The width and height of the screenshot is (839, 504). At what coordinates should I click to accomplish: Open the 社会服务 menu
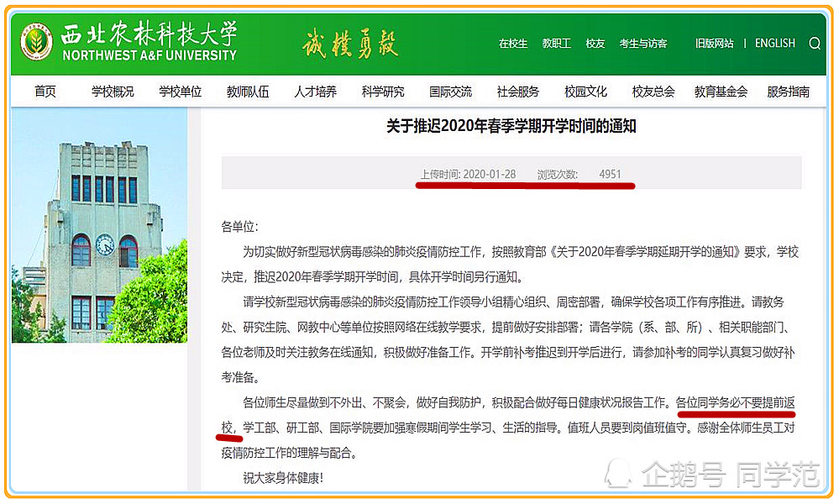[x=517, y=92]
